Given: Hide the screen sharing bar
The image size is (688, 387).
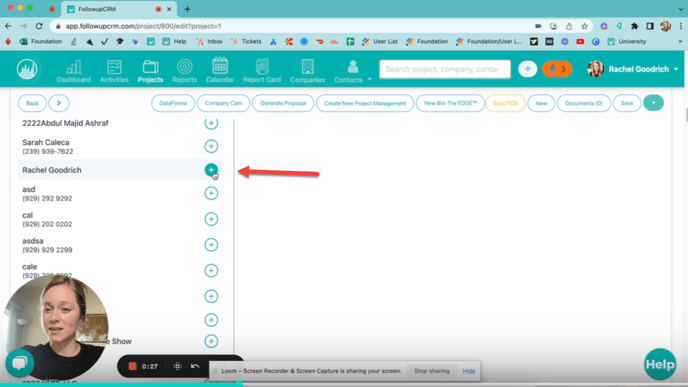Looking at the screenshot, I should coord(469,371).
